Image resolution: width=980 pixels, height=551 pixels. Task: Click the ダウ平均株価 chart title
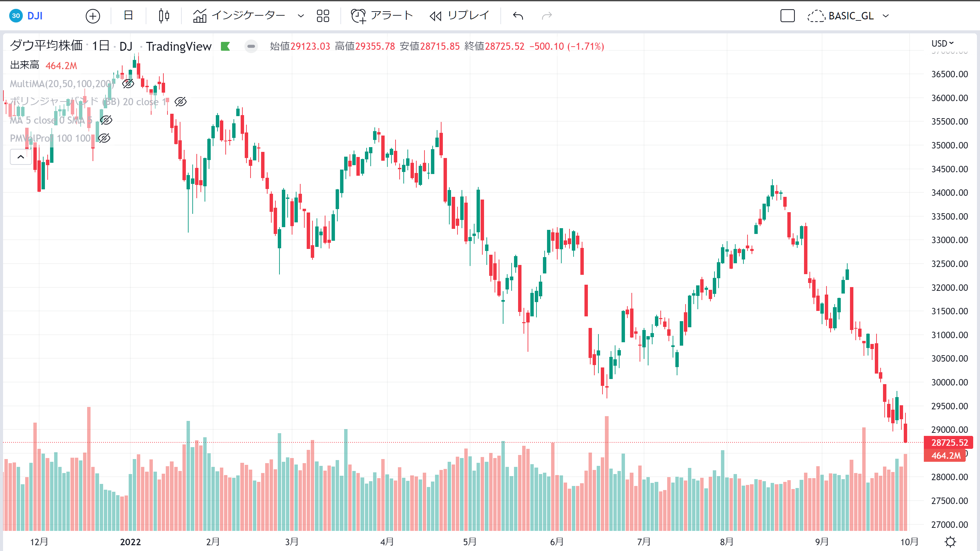(x=46, y=46)
